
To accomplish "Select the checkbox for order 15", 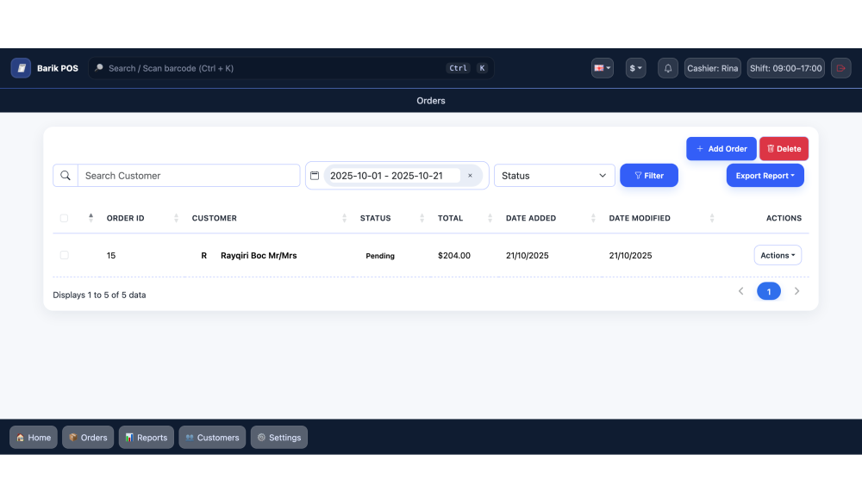I will (64, 255).
